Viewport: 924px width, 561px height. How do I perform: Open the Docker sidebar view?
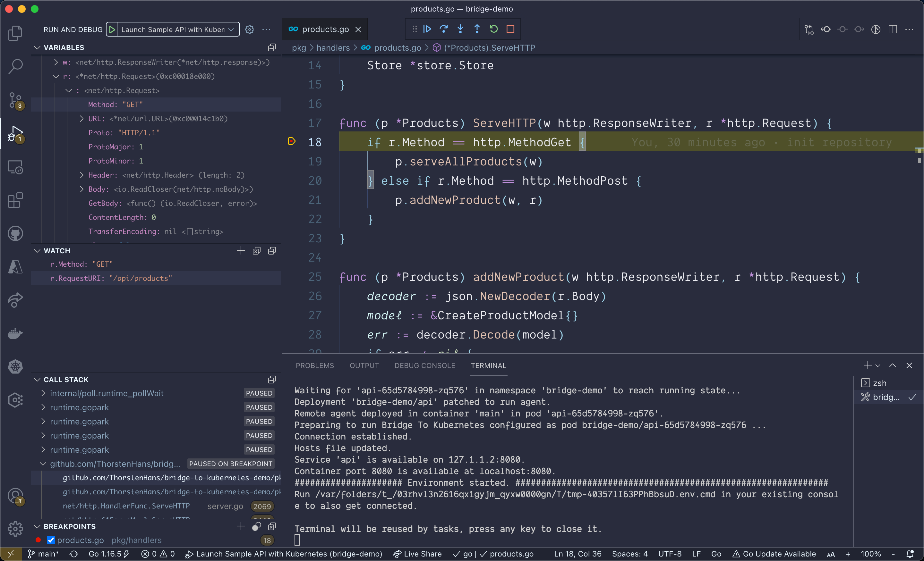15,333
